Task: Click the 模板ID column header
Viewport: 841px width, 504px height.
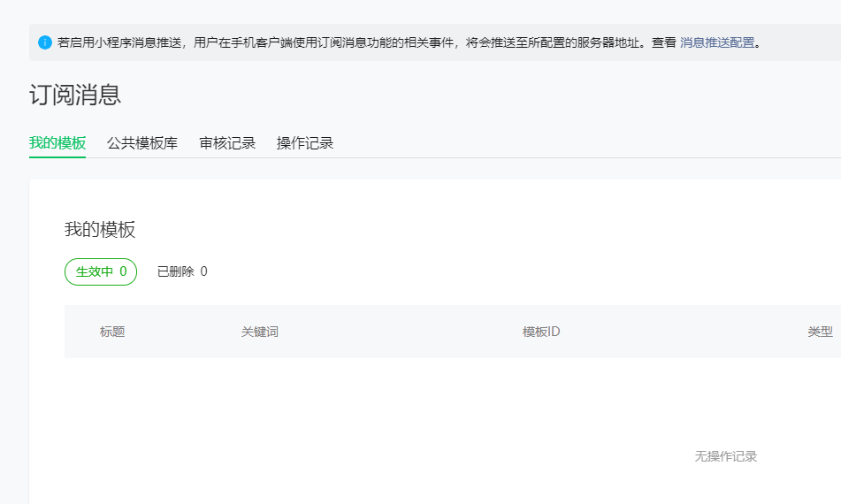Action: (x=541, y=332)
